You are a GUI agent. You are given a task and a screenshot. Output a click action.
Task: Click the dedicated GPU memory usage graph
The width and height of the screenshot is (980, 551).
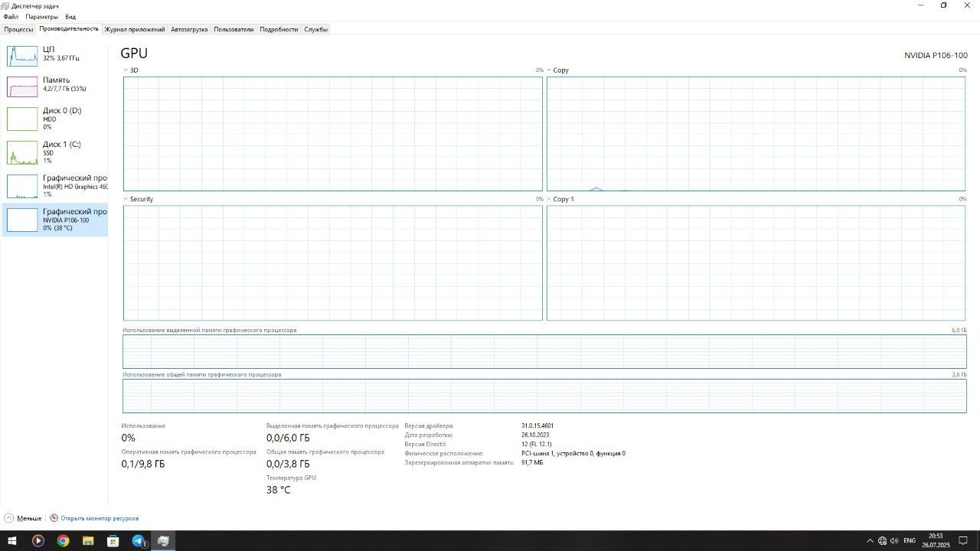tap(544, 351)
